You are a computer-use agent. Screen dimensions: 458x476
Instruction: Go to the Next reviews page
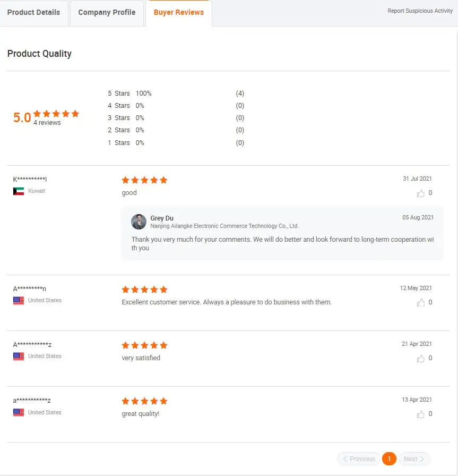(414, 459)
